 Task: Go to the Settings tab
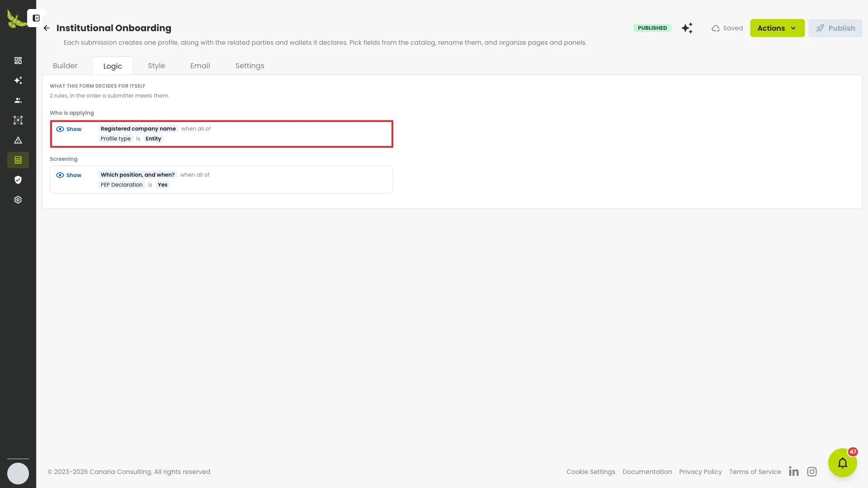[x=250, y=66]
